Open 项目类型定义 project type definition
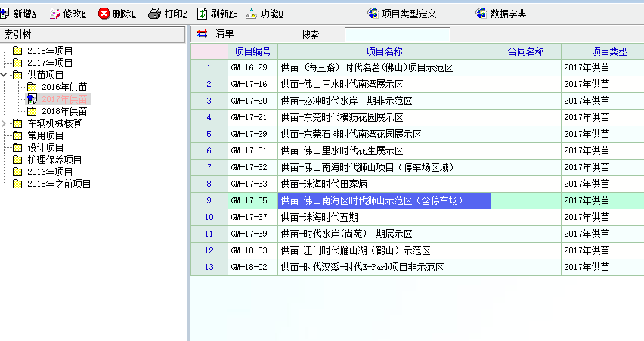The image size is (644, 341). (373, 14)
